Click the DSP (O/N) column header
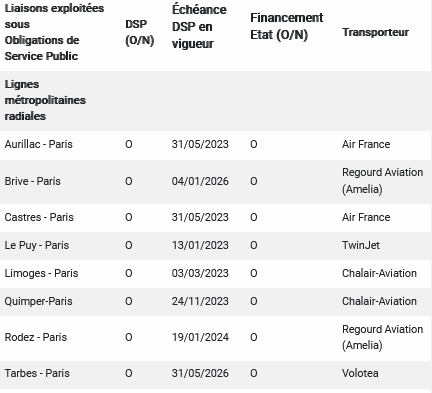Image resolution: width=432 pixels, height=393 pixels. (x=140, y=32)
